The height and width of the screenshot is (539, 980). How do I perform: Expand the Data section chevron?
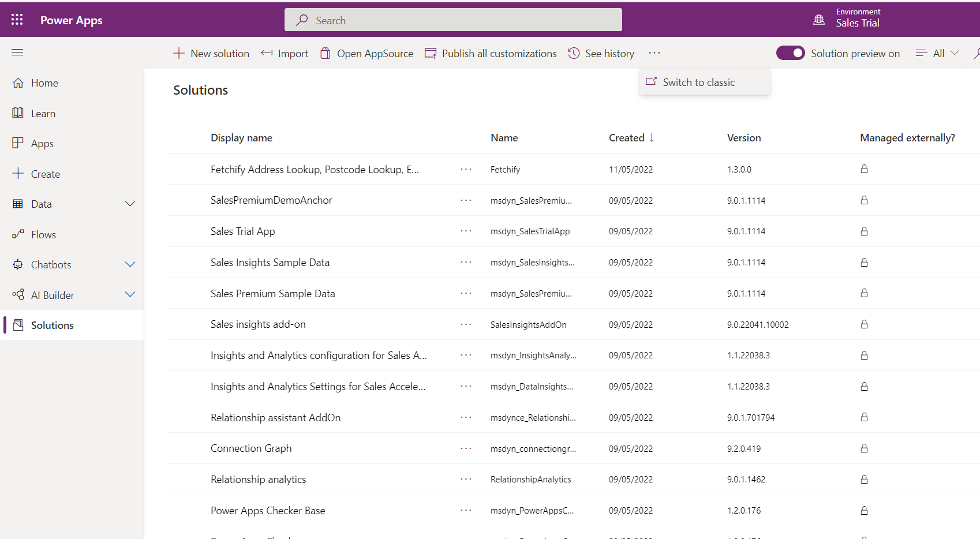click(130, 204)
